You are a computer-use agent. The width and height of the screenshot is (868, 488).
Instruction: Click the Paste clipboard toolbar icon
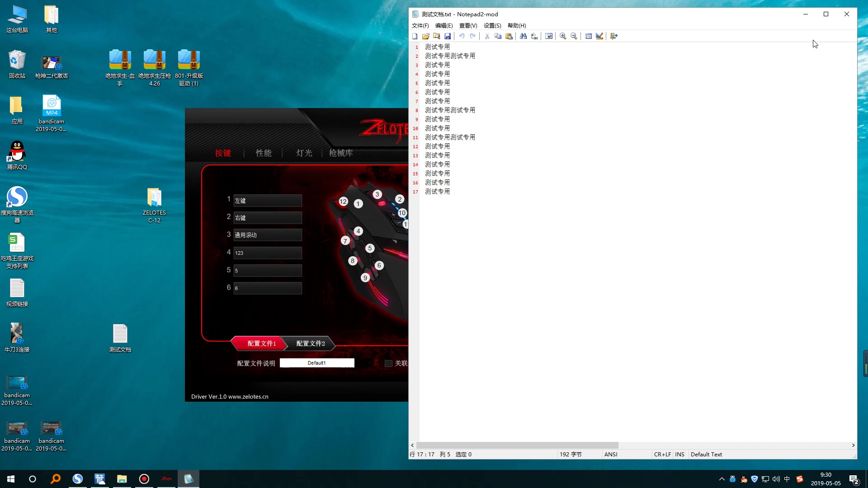509,36
